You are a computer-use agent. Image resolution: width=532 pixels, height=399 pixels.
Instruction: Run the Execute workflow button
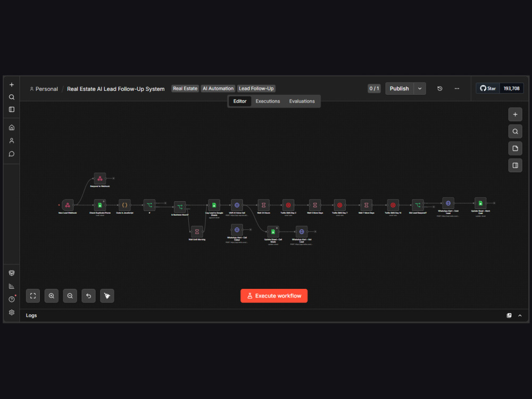point(274,296)
